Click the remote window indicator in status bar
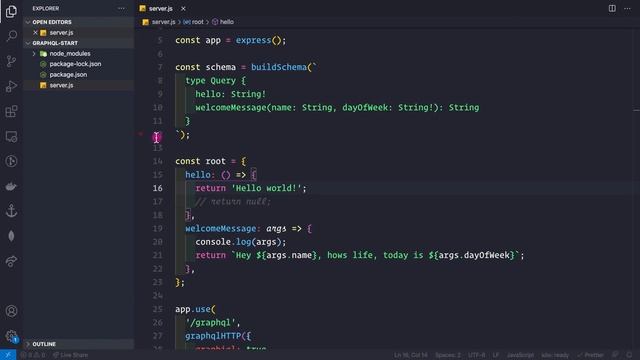Image resolution: width=640 pixels, height=360 pixels. 8,355
